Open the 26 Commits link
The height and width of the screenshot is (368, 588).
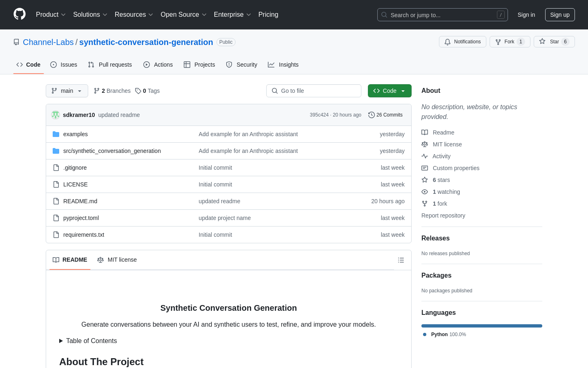tap(385, 115)
